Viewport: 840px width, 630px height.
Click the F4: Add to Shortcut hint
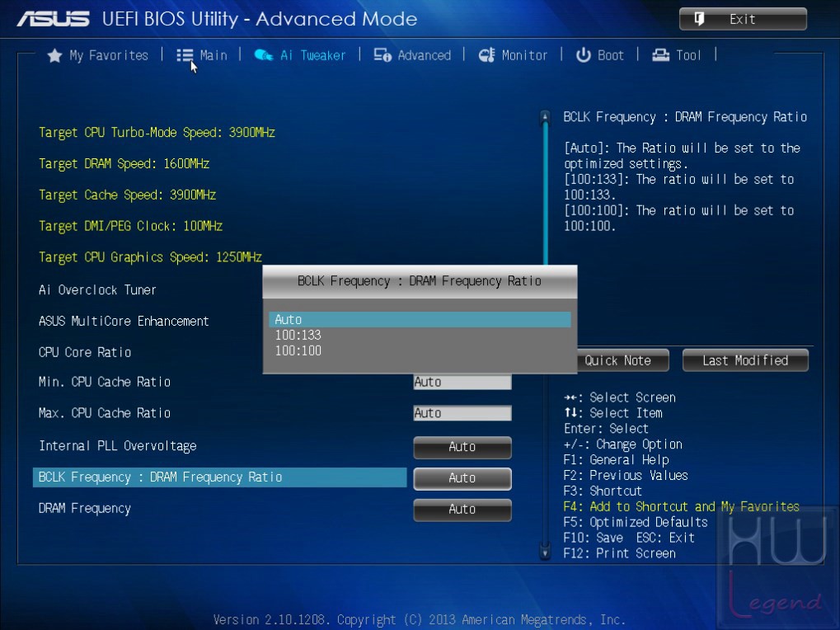(682, 506)
